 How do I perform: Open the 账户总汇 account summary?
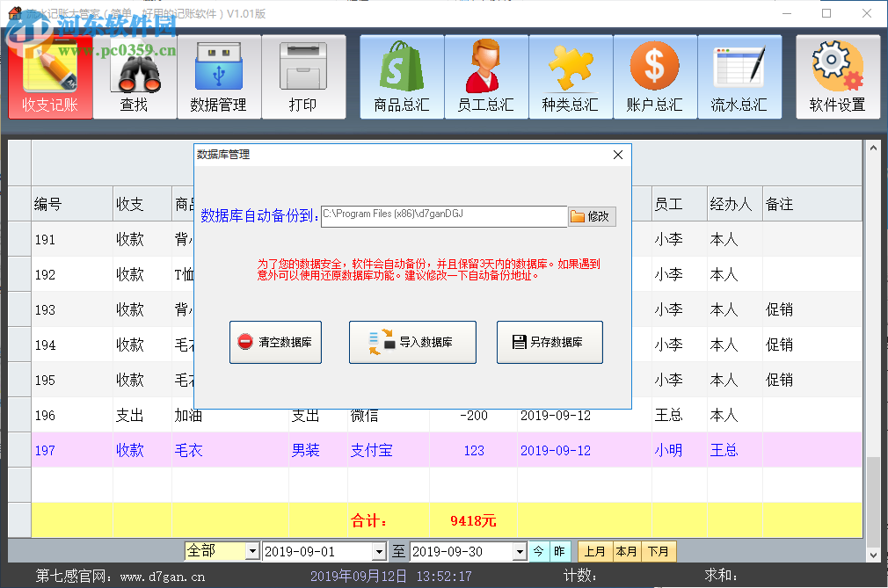coord(654,76)
